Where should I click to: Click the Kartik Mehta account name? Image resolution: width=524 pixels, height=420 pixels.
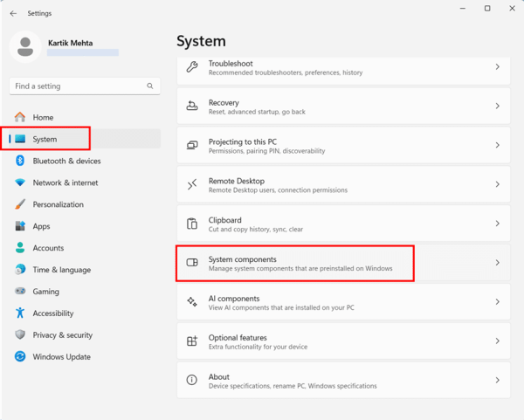tap(70, 43)
